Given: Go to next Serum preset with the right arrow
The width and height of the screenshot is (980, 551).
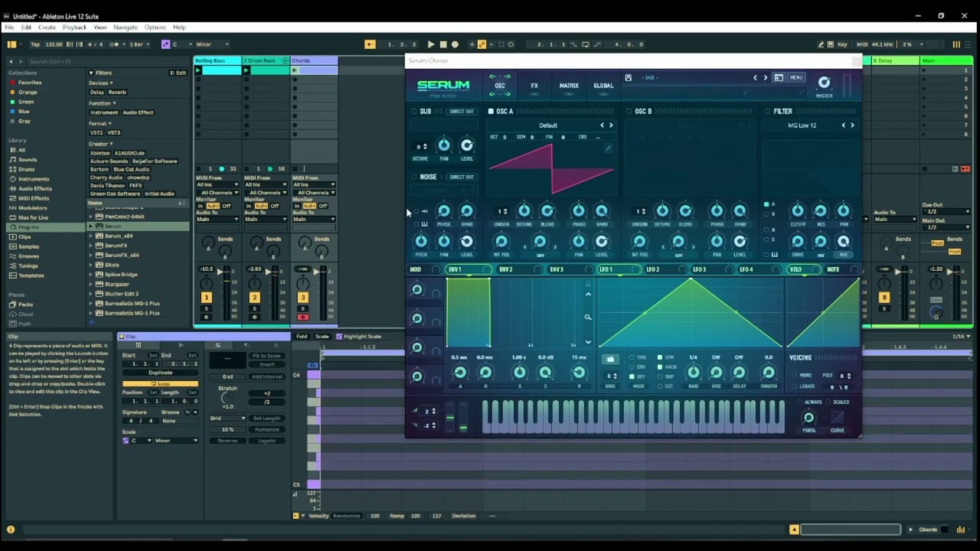Looking at the screenshot, I should tap(765, 77).
